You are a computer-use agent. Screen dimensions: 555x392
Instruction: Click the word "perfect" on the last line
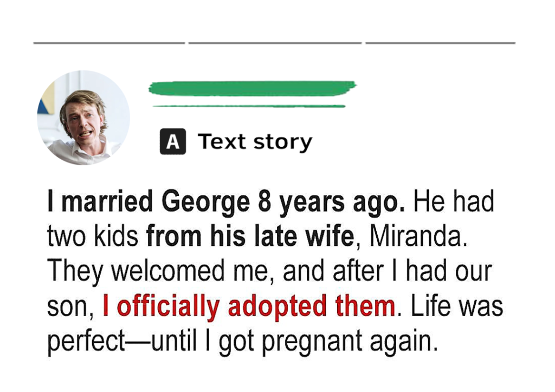coord(86,342)
